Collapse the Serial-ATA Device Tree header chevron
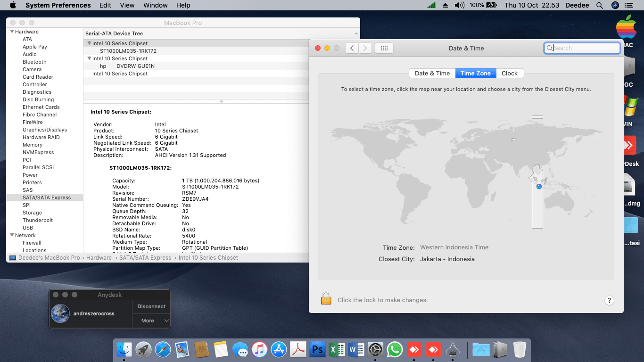Screen dimensions: 644x362 (x=356, y=33)
